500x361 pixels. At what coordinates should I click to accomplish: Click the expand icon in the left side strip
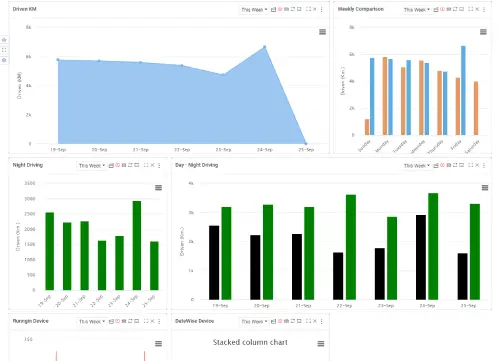coord(4,50)
